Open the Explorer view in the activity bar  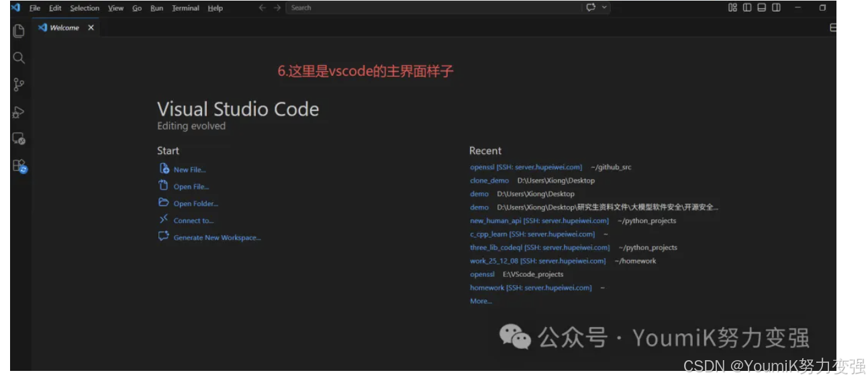point(19,31)
